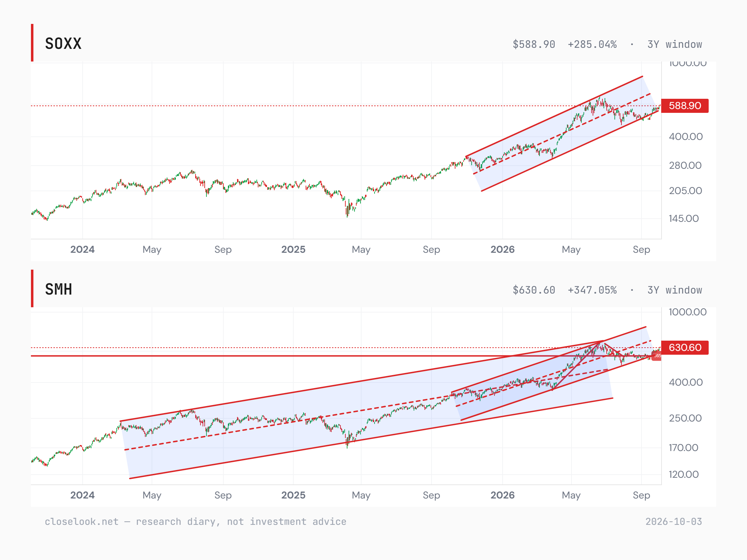Click the SMH ticker title
Viewport: 747px width, 560px height.
58,290
